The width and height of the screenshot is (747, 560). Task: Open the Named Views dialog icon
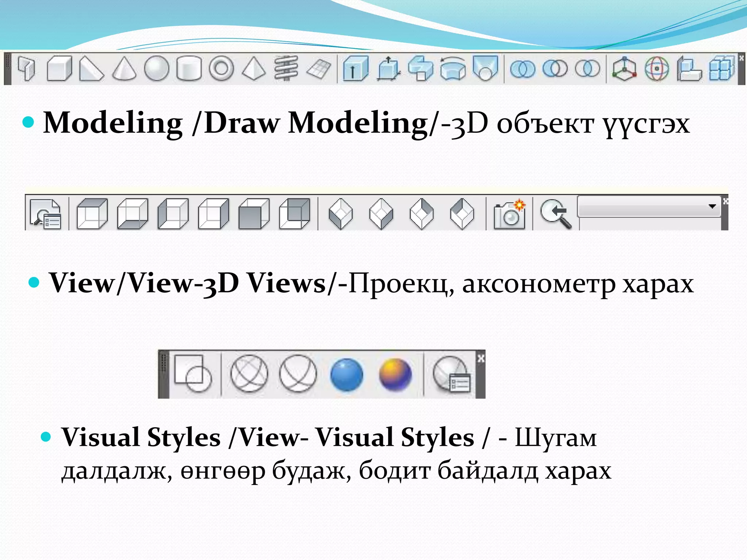point(46,214)
